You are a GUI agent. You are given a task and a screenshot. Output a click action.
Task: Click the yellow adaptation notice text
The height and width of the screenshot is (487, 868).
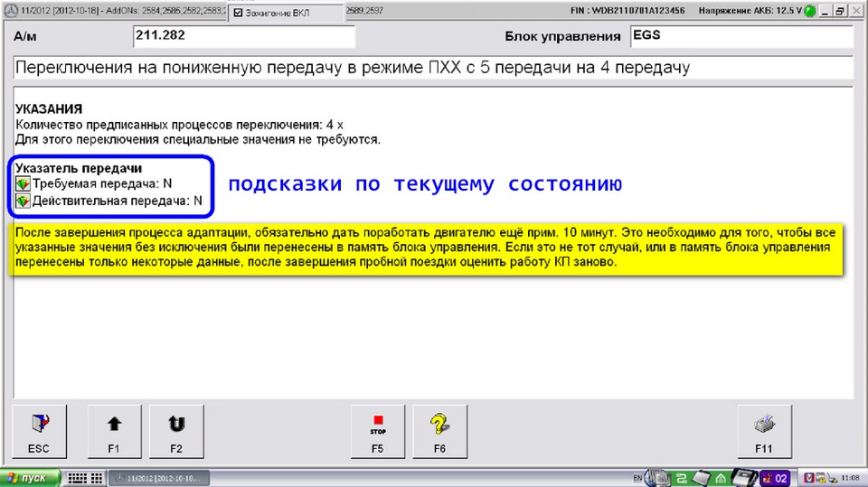pyautogui.click(x=426, y=248)
